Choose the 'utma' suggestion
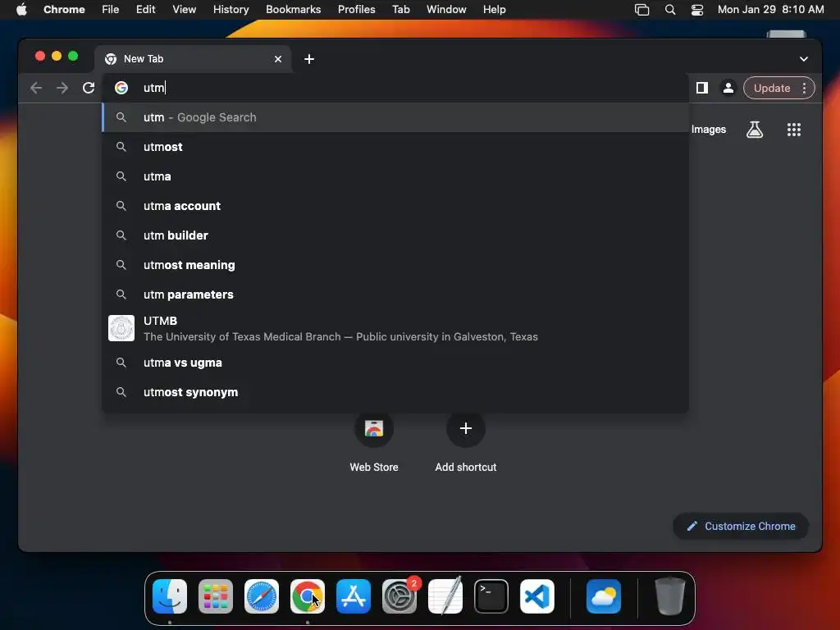 pyautogui.click(x=395, y=176)
